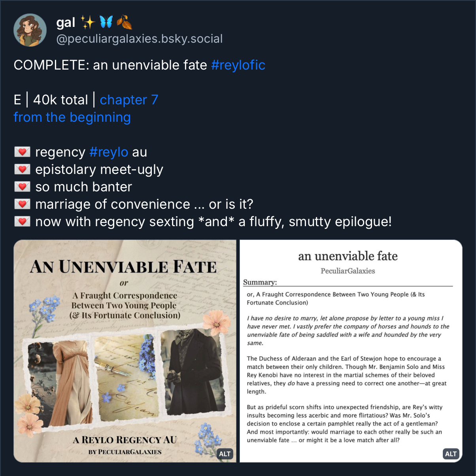Click love letter emoji beside marriage line
The image size is (476, 476).
(22, 204)
